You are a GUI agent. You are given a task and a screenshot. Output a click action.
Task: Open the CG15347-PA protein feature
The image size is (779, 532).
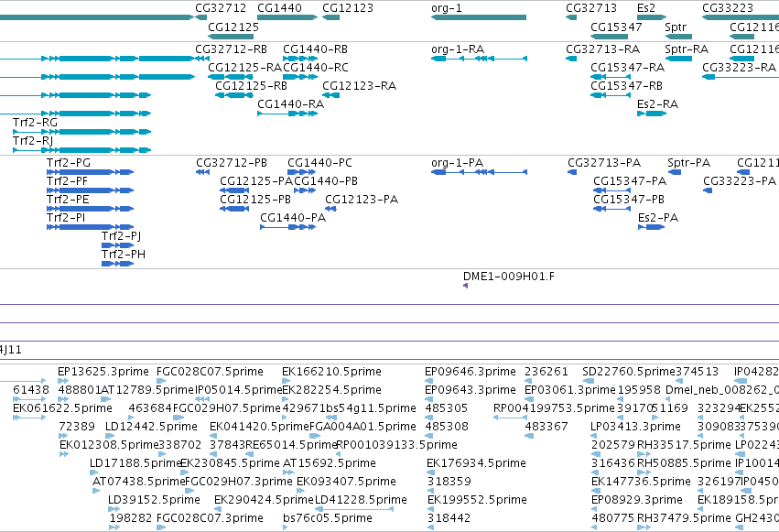click(612, 190)
